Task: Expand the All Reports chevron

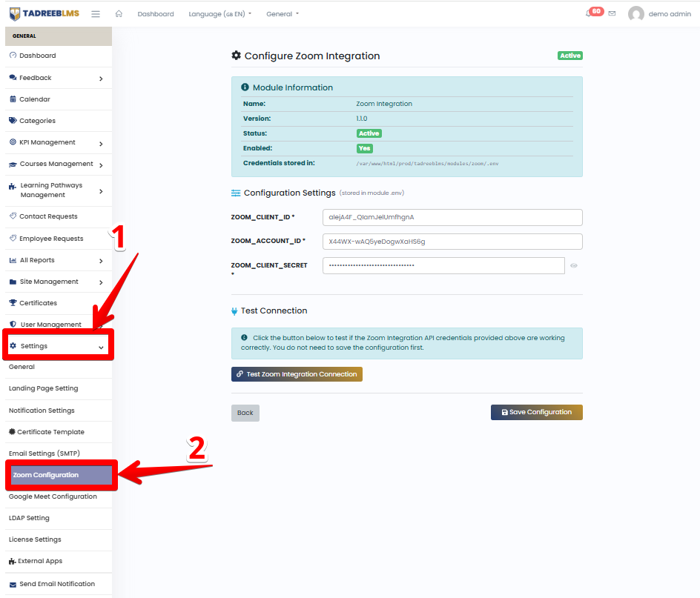Action: pos(101,261)
